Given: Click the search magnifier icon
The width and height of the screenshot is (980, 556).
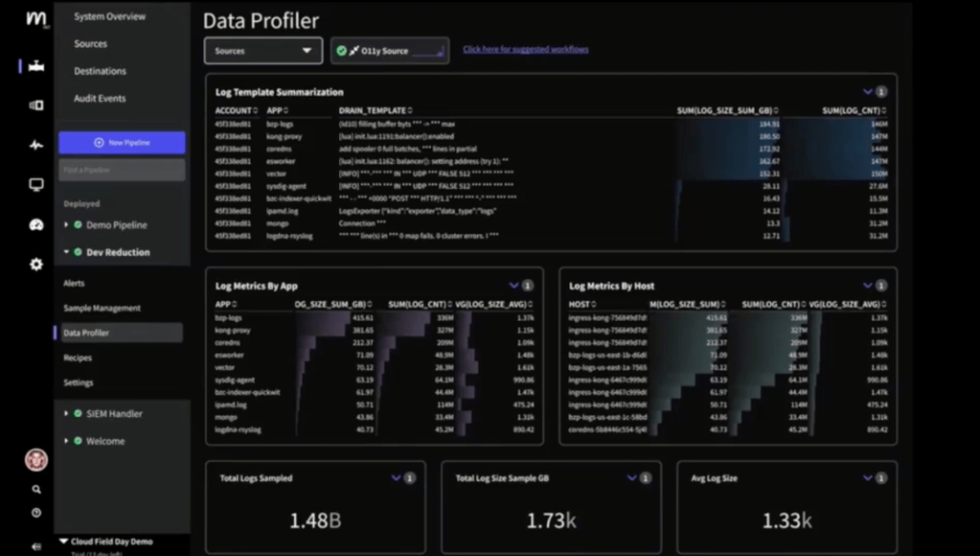Looking at the screenshot, I should tap(36, 489).
